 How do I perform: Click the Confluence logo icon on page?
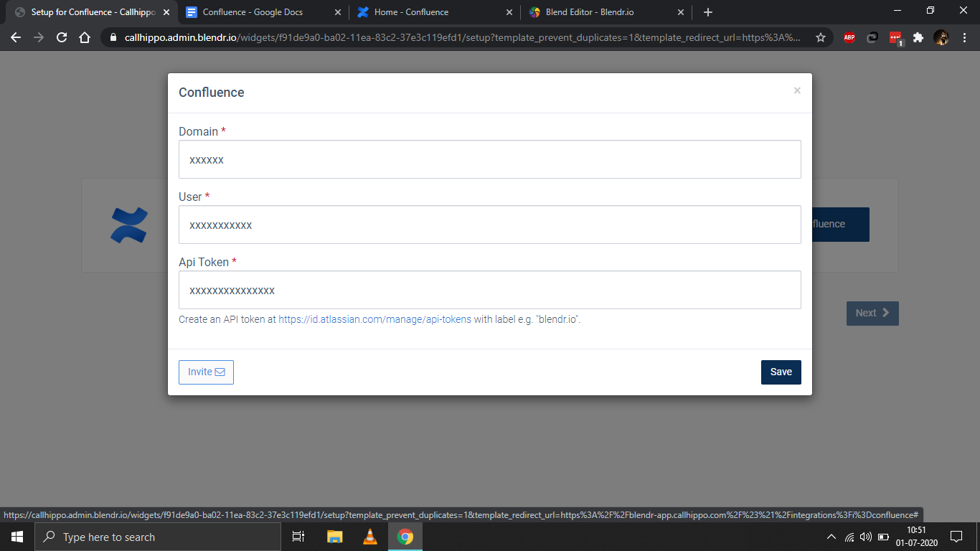click(x=129, y=225)
